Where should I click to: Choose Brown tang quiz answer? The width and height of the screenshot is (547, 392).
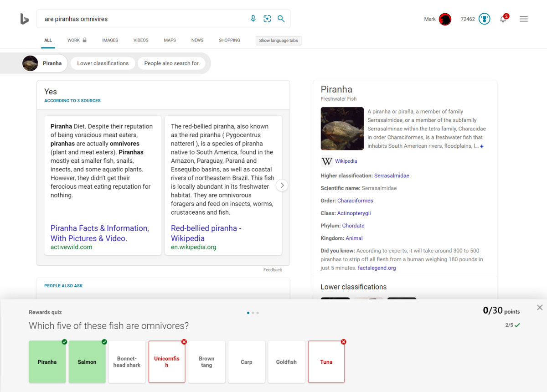tap(206, 362)
